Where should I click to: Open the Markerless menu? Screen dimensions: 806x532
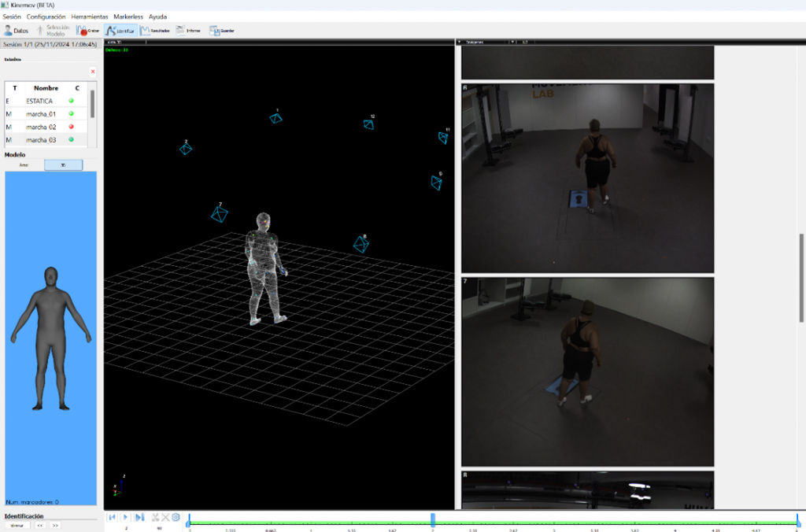click(128, 17)
